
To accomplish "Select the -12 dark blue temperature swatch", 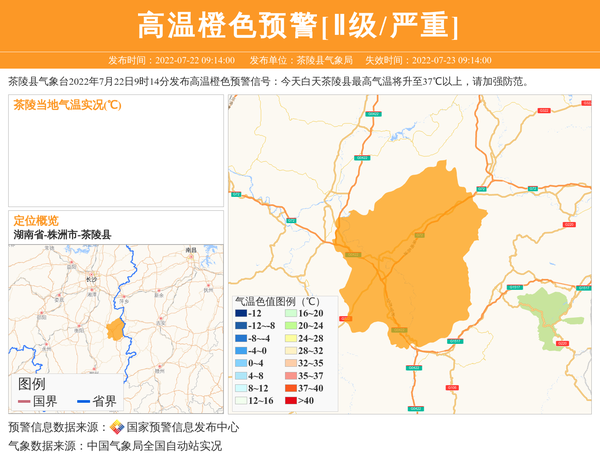I will coord(241,314).
